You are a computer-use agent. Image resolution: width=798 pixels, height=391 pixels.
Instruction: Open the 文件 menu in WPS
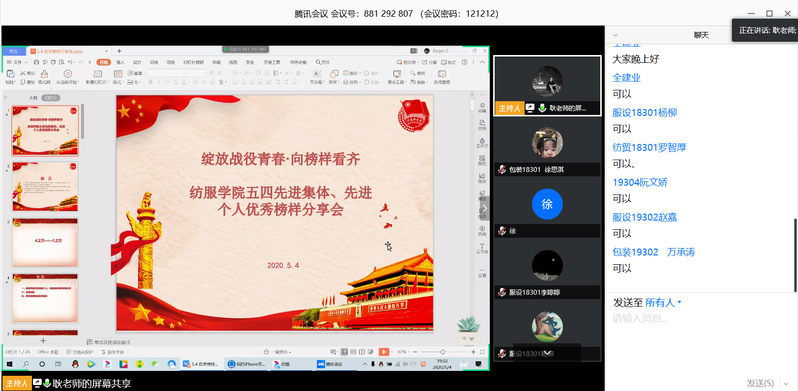point(16,62)
